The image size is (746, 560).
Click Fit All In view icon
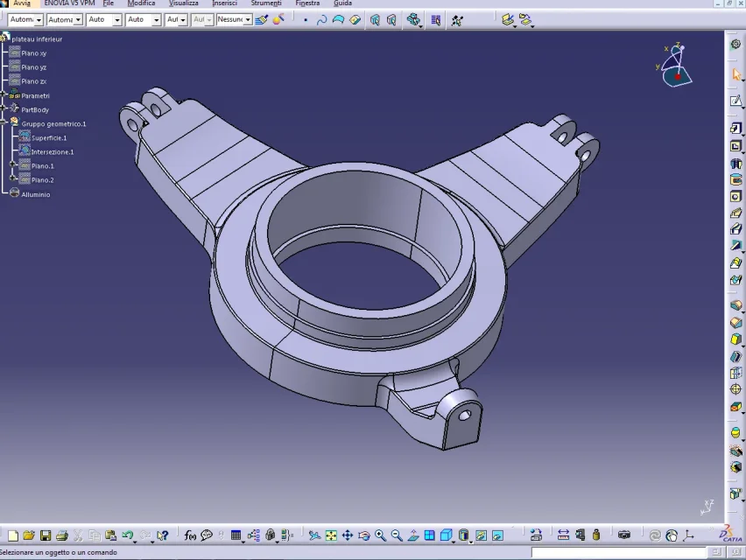331,535
